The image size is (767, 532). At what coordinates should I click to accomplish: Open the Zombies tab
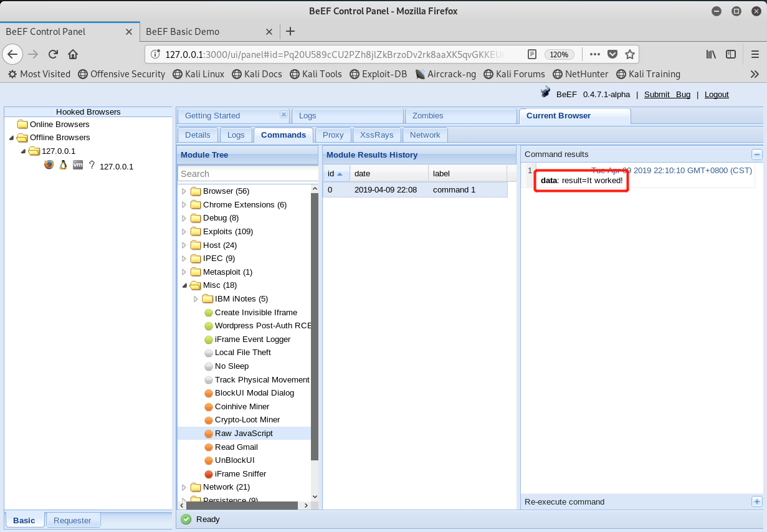460,116
